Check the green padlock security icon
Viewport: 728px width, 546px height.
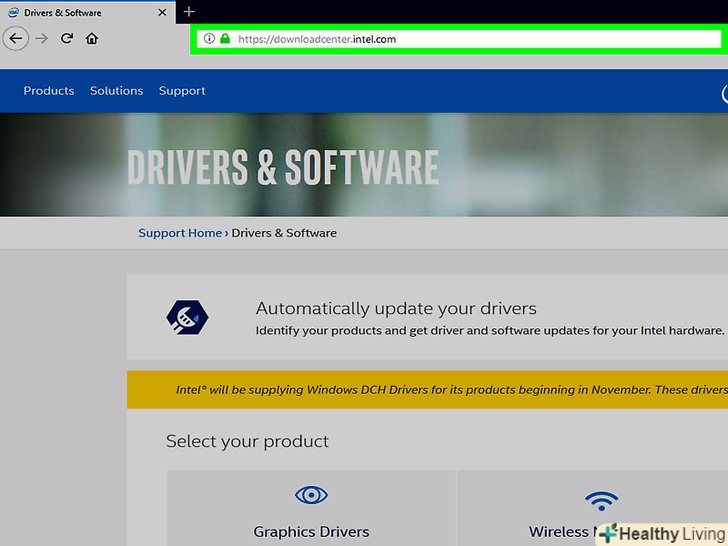(225, 39)
